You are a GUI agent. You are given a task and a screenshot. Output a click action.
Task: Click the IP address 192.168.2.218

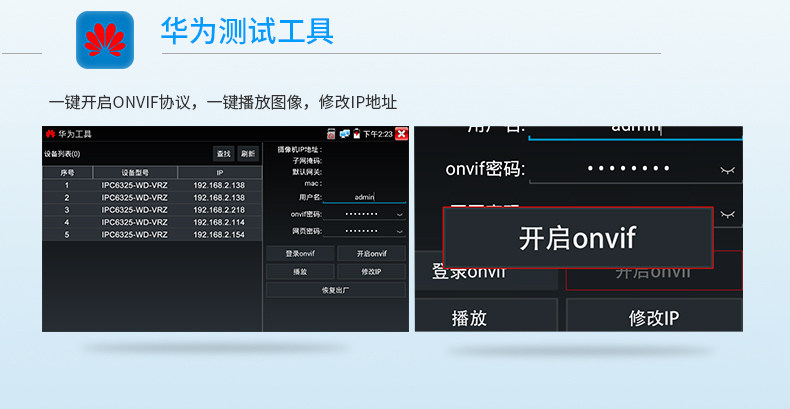(219, 210)
